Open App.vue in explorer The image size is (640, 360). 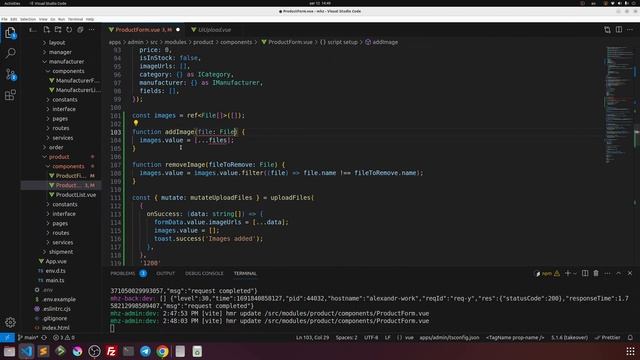click(x=56, y=261)
